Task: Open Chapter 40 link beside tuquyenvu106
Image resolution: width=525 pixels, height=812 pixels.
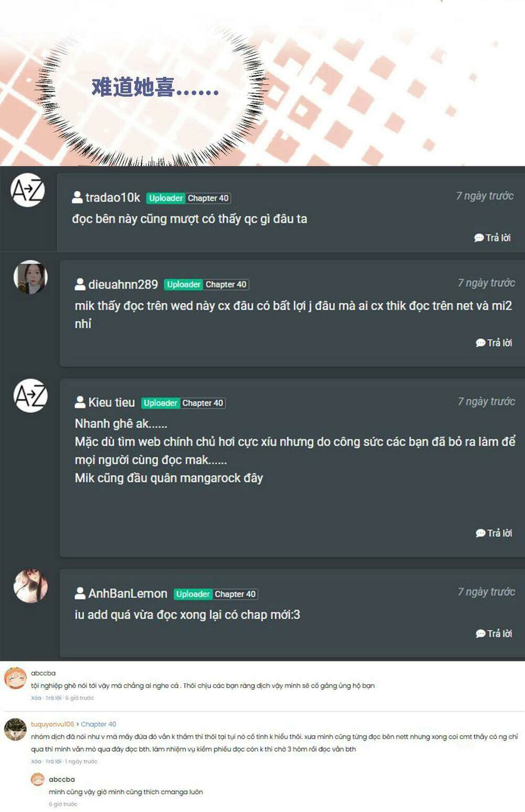Action: pyautogui.click(x=98, y=724)
